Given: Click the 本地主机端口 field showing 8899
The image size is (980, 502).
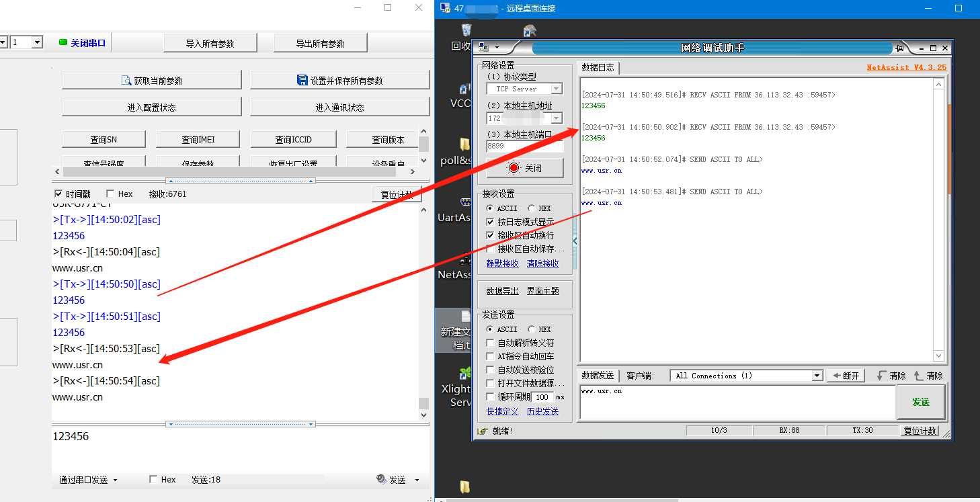Looking at the screenshot, I should pyautogui.click(x=524, y=146).
